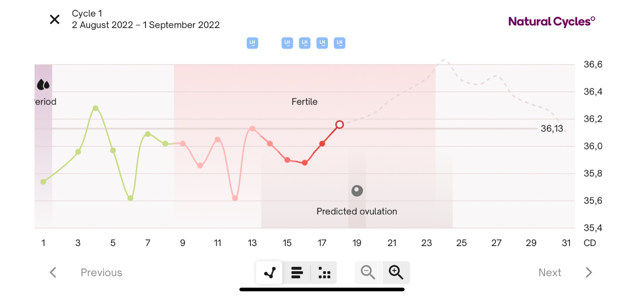Zoom out of the temperature graph
This screenshot has width=644, height=297.
tap(368, 272)
